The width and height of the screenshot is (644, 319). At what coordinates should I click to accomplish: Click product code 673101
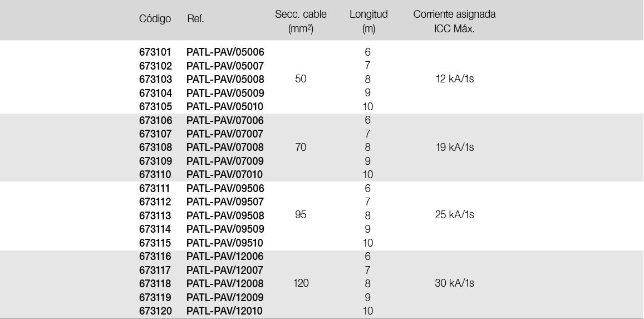click(x=155, y=52)
